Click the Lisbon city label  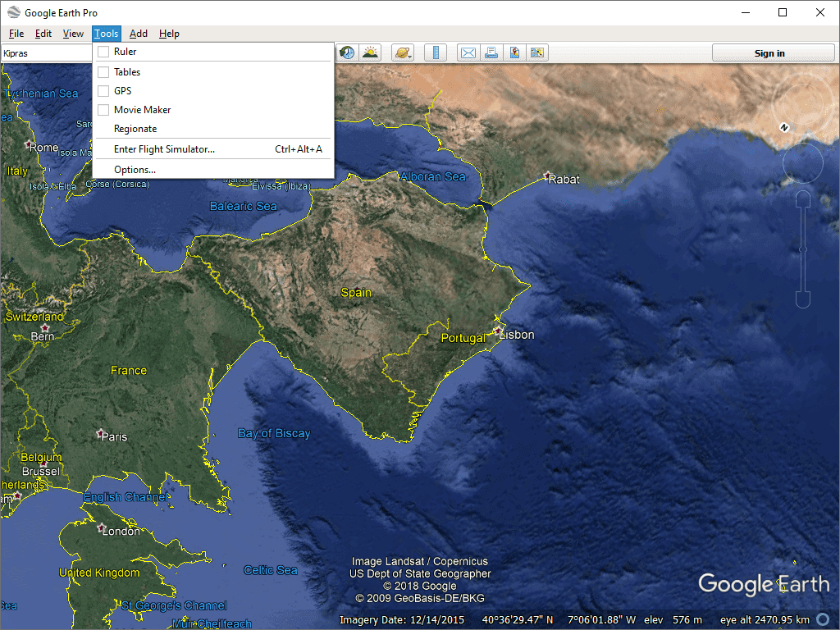517,335
